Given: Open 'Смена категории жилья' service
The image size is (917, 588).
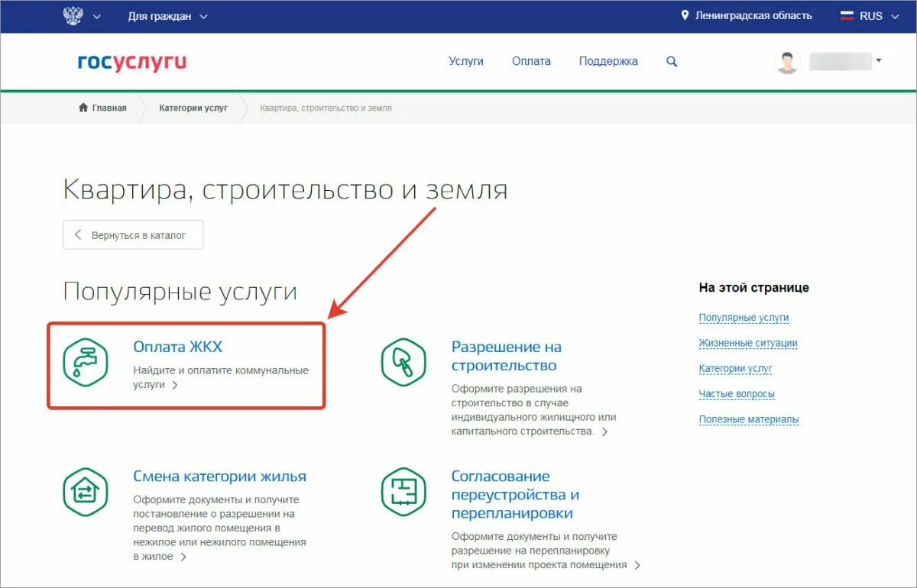Looking at the screenshot, I should (220, 477).
